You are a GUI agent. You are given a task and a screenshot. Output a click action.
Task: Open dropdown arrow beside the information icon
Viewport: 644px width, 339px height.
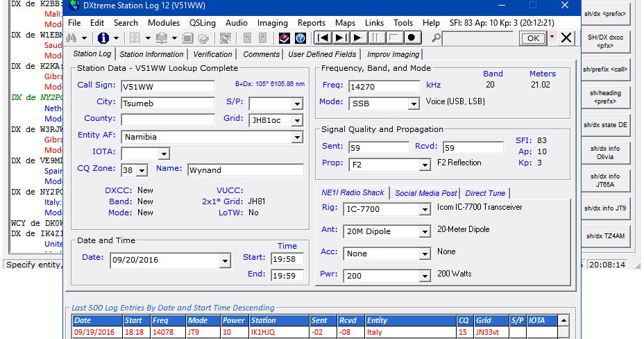tap(116, 38)
